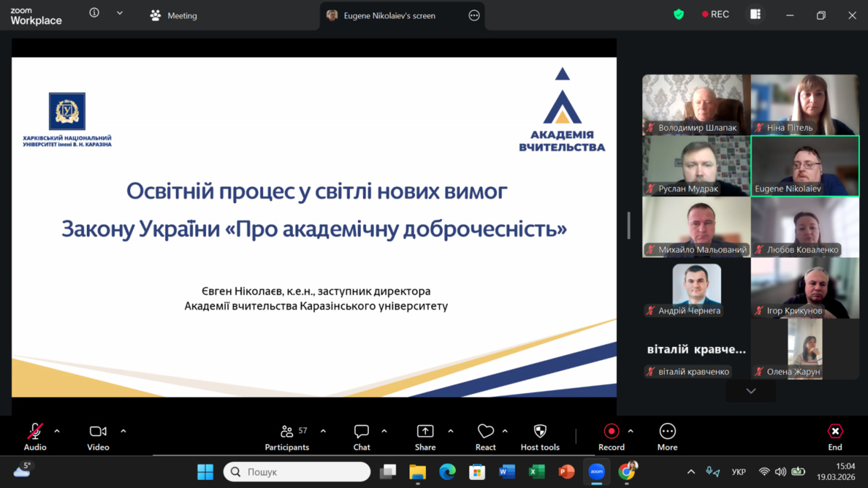Expand video settings chevron
The height and width of the screenshot is (488, 868).
pyautogui.click(x=124, y=431)
